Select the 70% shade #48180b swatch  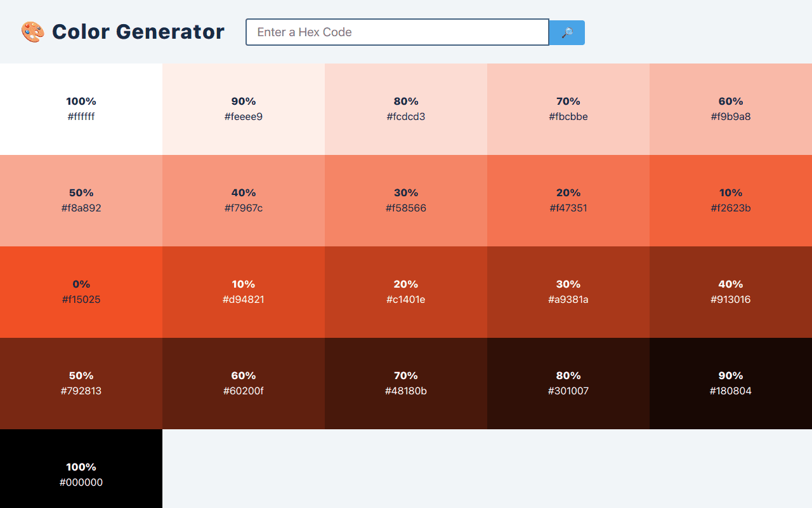406,384
